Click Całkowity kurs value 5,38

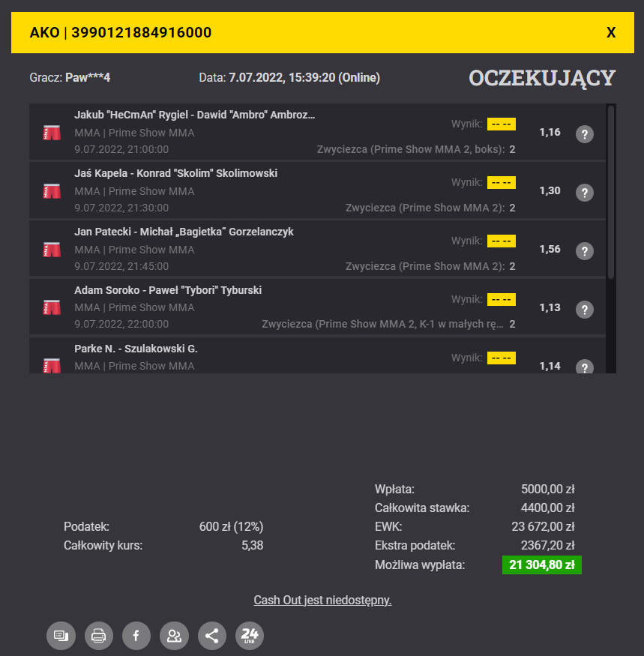click(x=253, y=546)
